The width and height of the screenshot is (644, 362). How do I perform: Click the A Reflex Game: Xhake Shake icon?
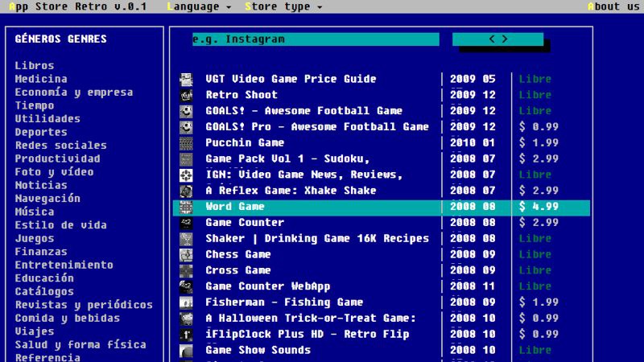[186, 191]
